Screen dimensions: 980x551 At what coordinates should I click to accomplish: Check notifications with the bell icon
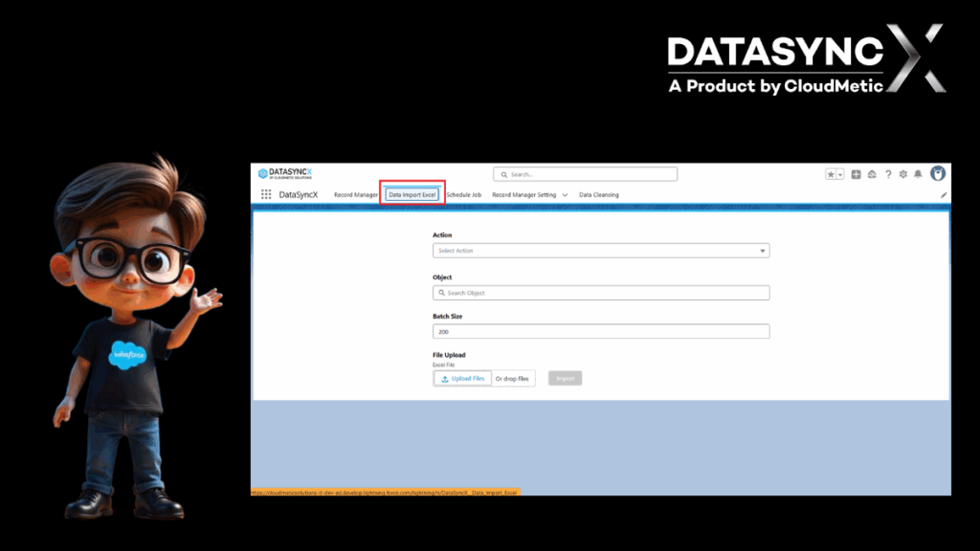click(x=918, y=173)
